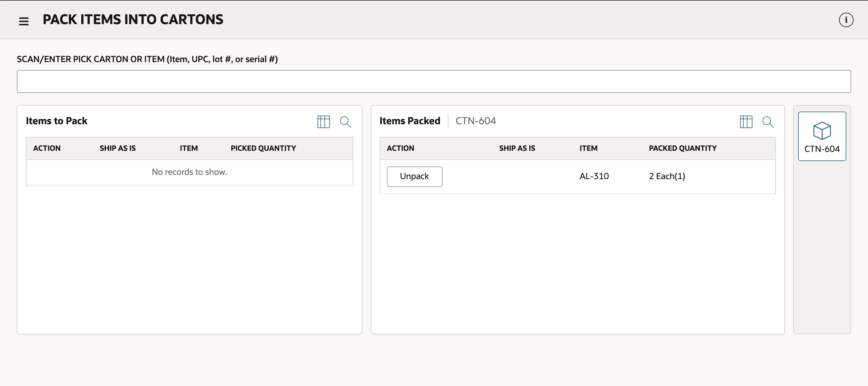Click the No records to show message
This screenshot has height=386, width=868.
pyautogui.click(x=189, y=172)
